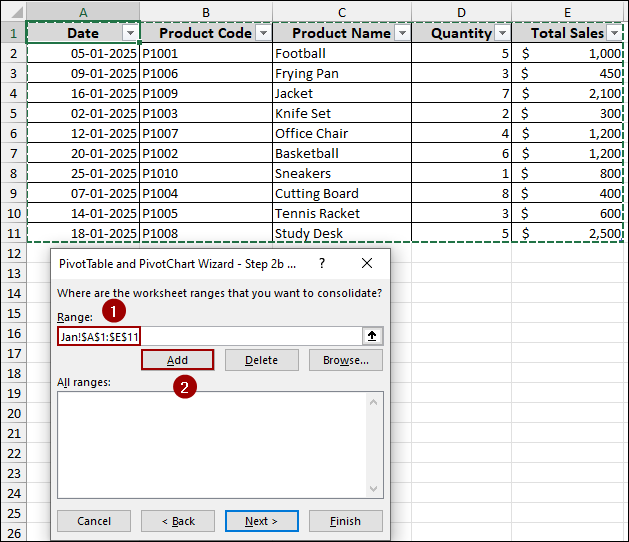Click the Total Sales cell showing 2,100
The image size is (629, 542).
point(567,93)
